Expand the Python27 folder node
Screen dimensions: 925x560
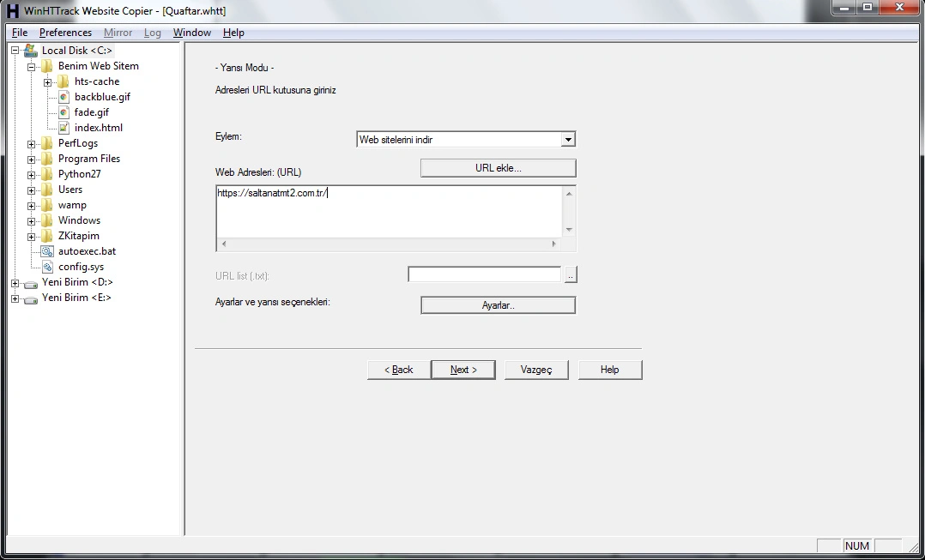[x=31, y=174]
